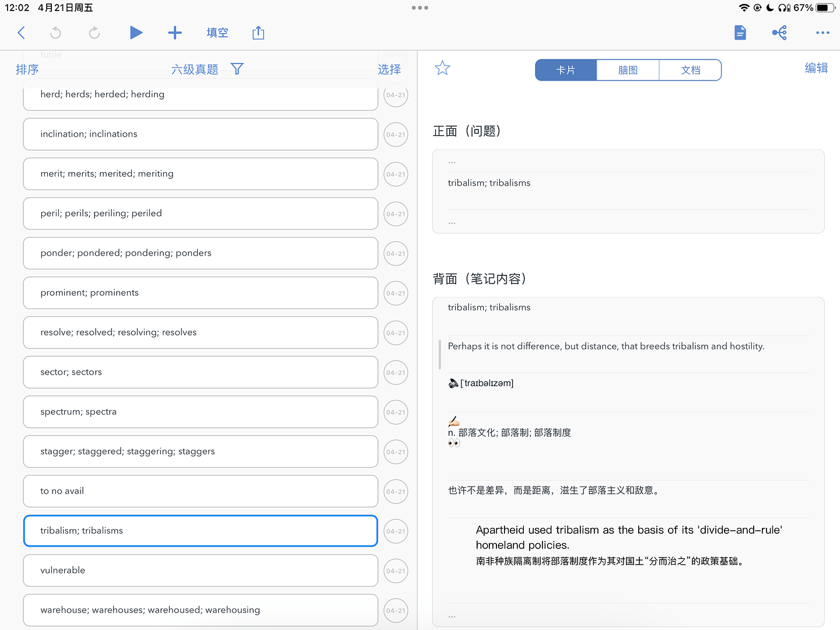This screenshot has height=630, width=840.
Task: Tap the three-dot multitasking indicator at top
Action: coord(420,8)
